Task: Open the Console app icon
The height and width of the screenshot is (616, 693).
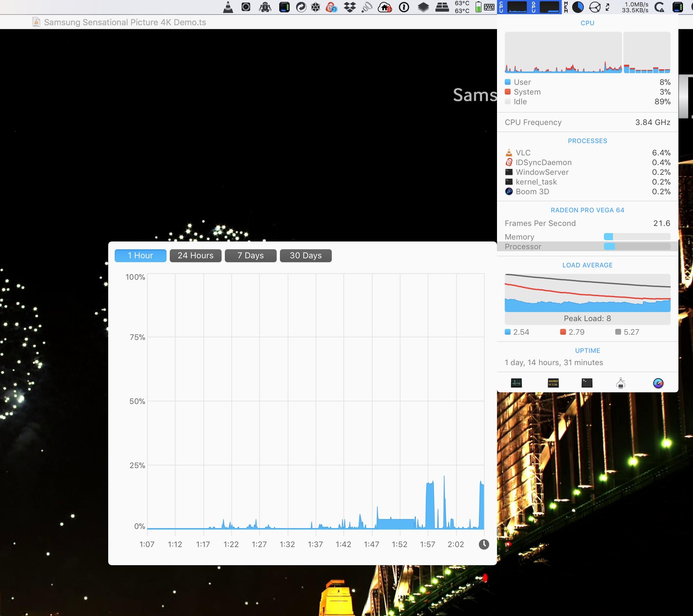Action: tap(553, 383)
